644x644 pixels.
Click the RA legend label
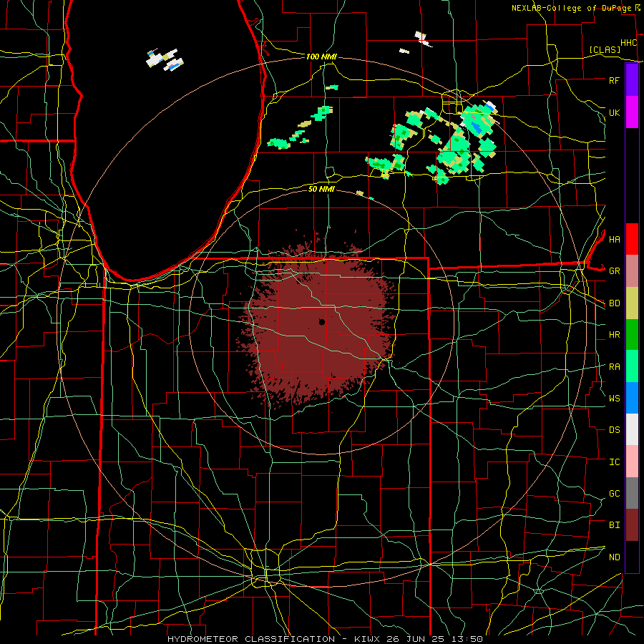614,367
